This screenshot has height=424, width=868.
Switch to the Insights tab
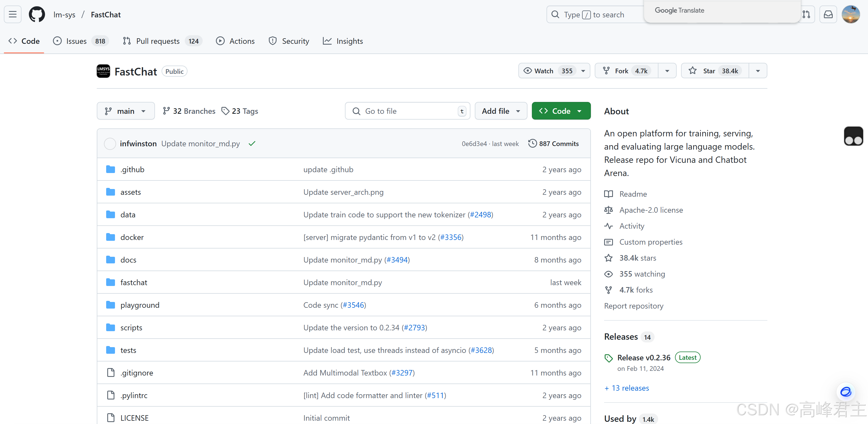[349, 41]
